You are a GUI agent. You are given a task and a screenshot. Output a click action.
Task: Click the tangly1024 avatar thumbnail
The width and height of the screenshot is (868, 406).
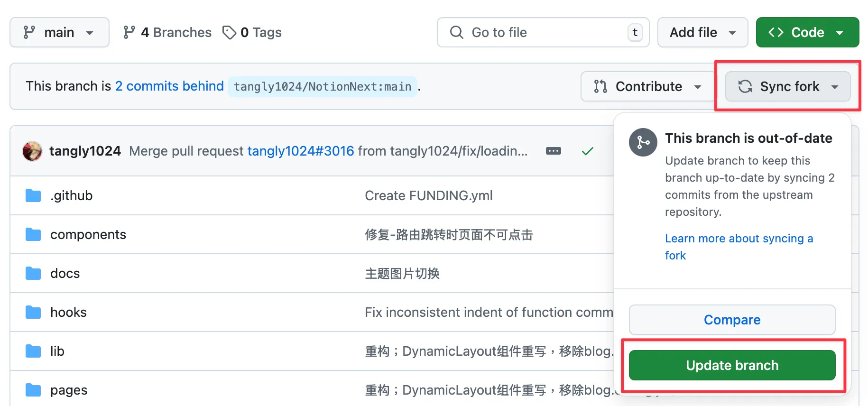pyautogui.click(x=32, y=151)
